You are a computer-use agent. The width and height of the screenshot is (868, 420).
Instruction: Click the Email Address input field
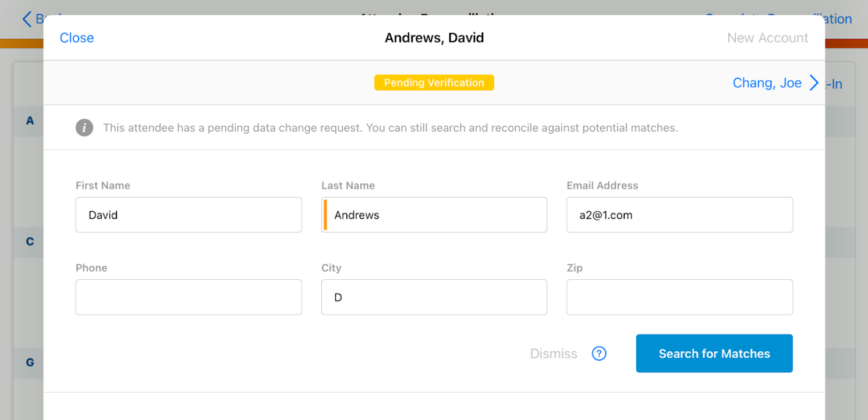point(679,215)
